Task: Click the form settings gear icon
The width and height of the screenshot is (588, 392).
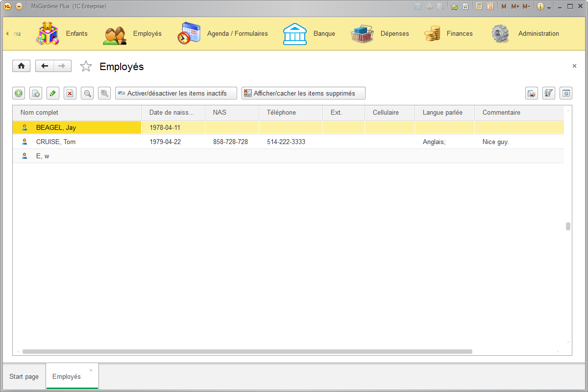Action: pos(566,93)
